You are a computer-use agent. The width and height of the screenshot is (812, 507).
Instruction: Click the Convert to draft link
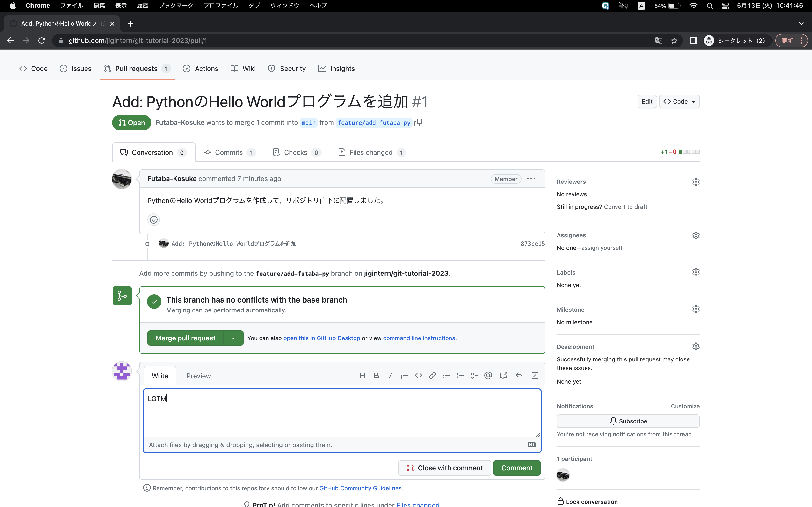click(625, 207)
